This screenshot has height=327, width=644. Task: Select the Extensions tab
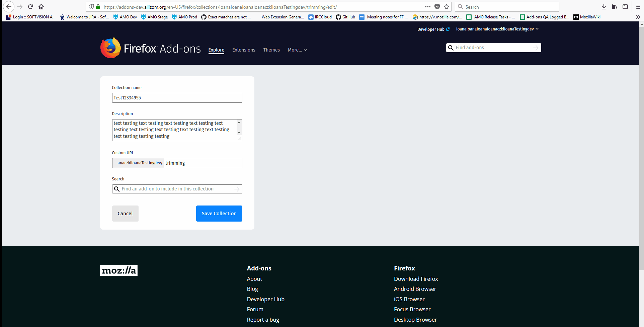tap(244, 50)
